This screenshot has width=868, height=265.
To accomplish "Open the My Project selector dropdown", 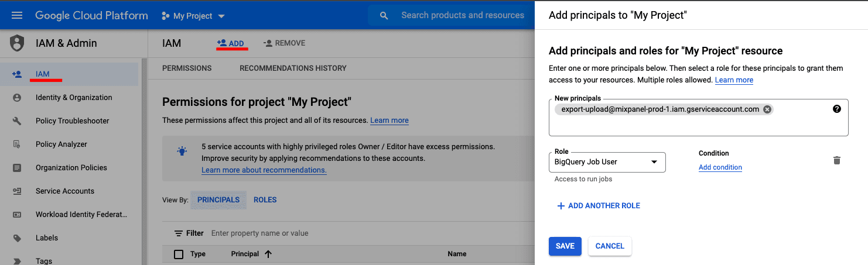I will (x=193, y=16).
